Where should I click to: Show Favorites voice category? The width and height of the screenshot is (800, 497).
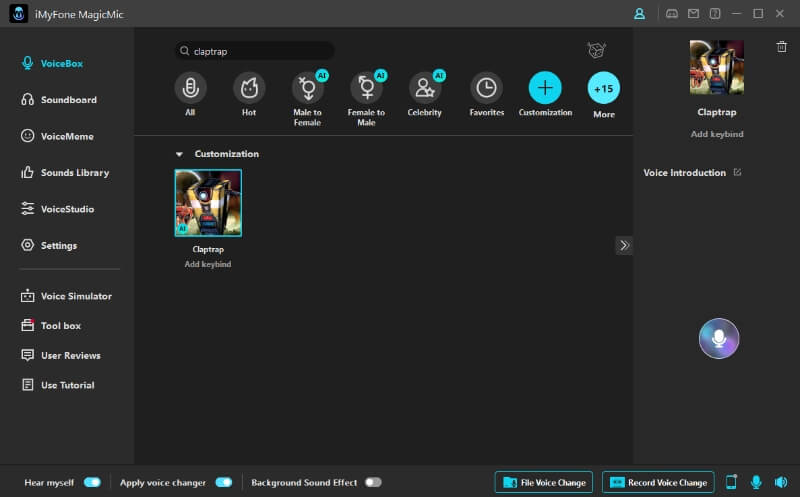486,88
